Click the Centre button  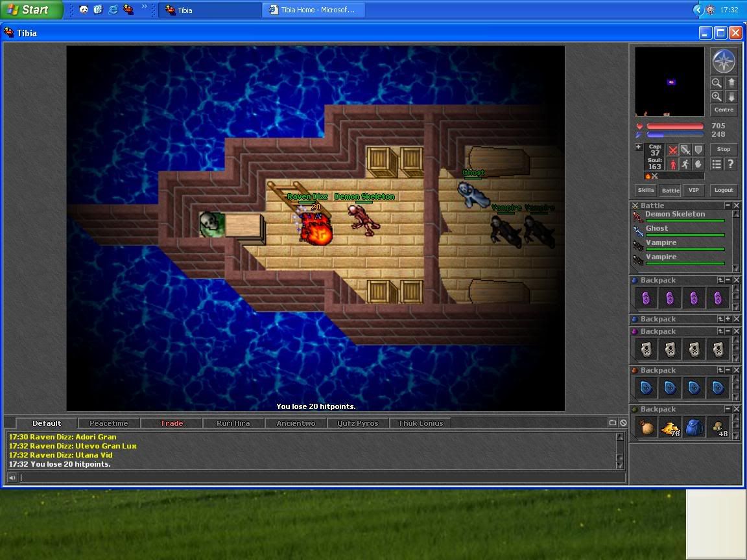pos(724,110)
